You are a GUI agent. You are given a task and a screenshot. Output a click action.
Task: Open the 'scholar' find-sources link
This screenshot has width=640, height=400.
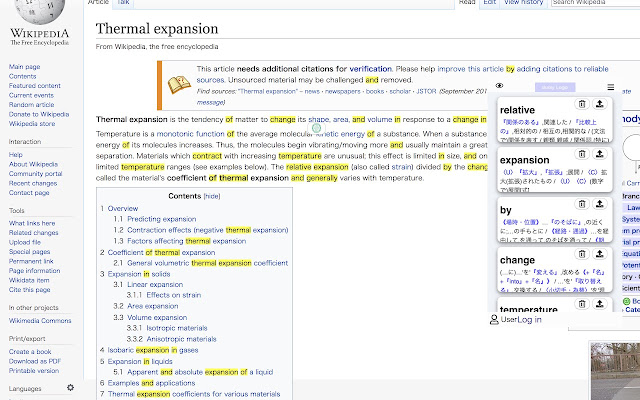(400, 91)
